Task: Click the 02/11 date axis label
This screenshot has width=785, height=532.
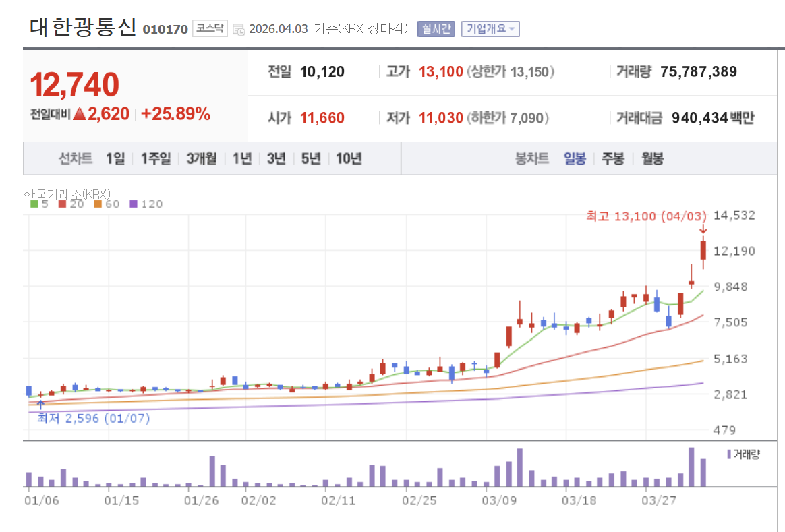Action: (339, 500)
